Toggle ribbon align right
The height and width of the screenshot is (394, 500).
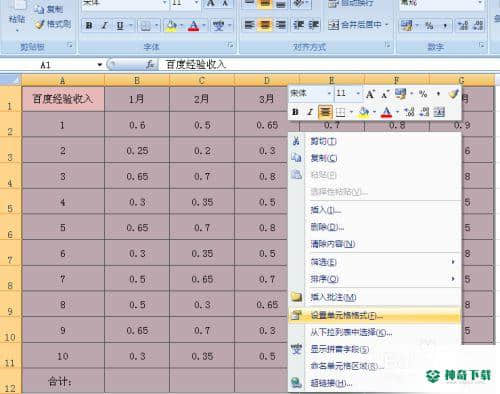[x=281, y=25]
